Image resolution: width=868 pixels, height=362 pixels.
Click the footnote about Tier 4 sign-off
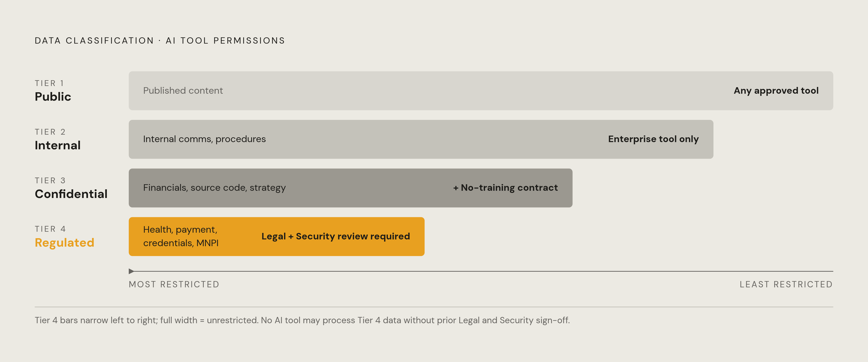point(302,320)
